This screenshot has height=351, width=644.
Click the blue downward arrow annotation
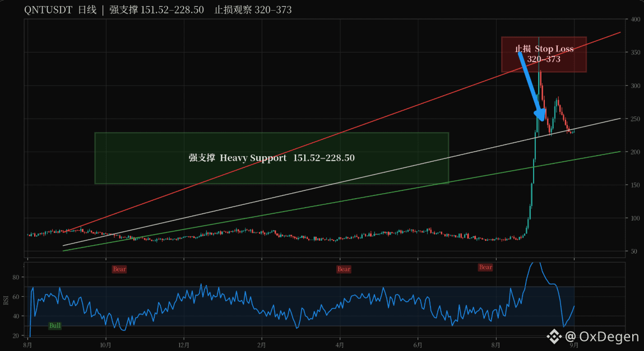tap(532, 87)
